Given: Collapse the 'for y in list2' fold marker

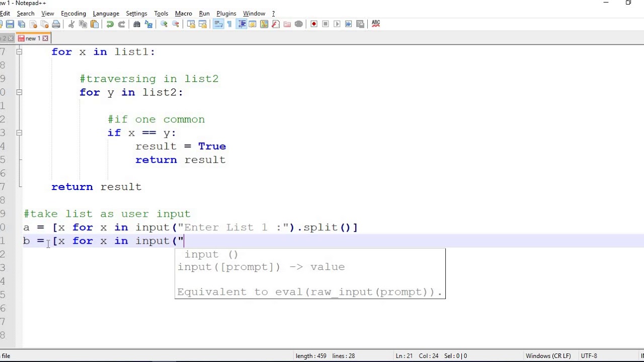Looking at the screenshot, I should [x=19, y=92].
